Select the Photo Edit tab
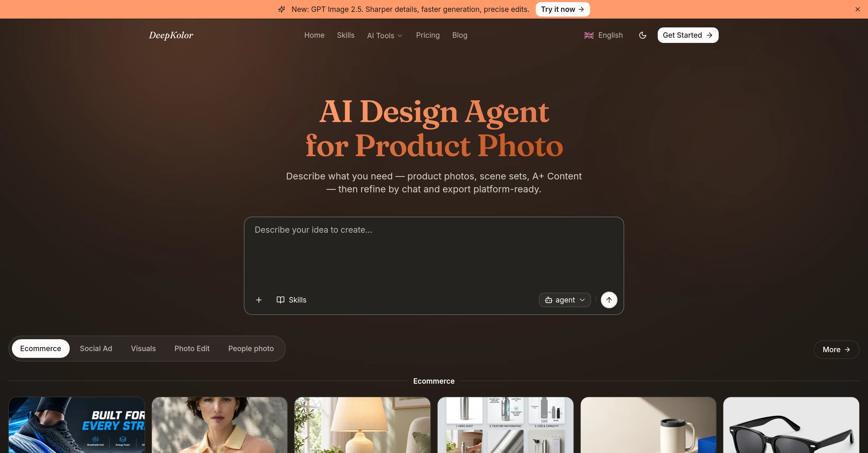 pos(192,349)
